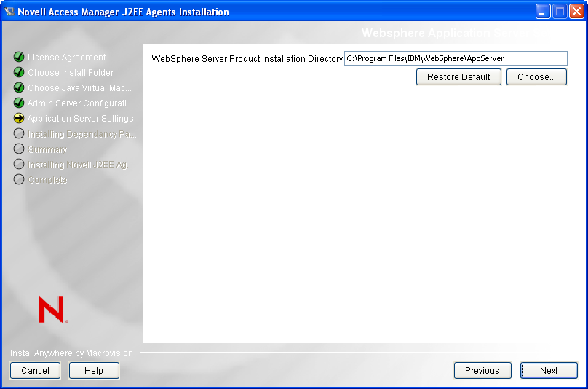This screenshot has height=389, width=588.
Task: Open the Help dialog
Action: 94,371
